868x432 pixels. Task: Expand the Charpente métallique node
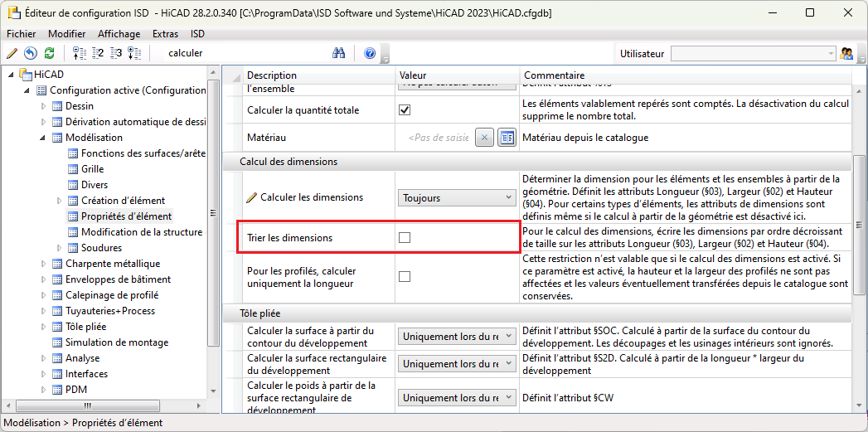click(43, 264)
